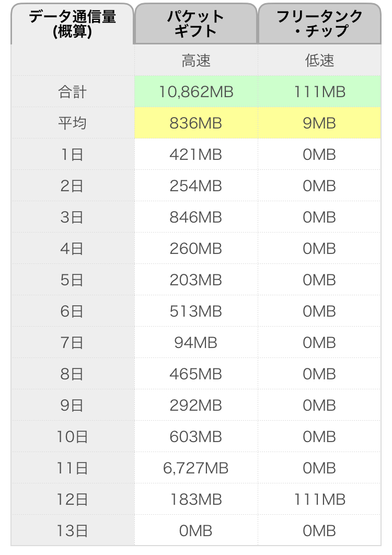The image size is (392, 555).
Task: Click the 低速 column header
Action: coord(319,61)
